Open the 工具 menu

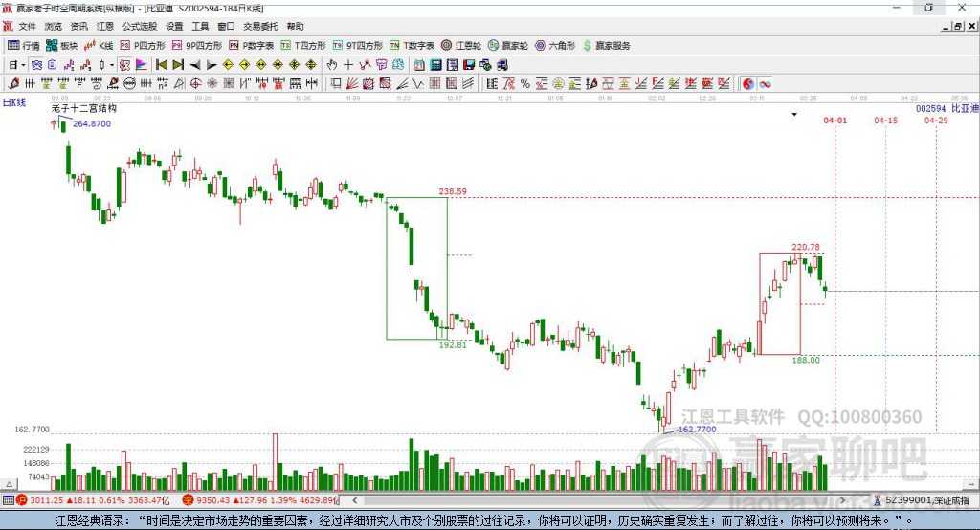[x=200, y=26]
